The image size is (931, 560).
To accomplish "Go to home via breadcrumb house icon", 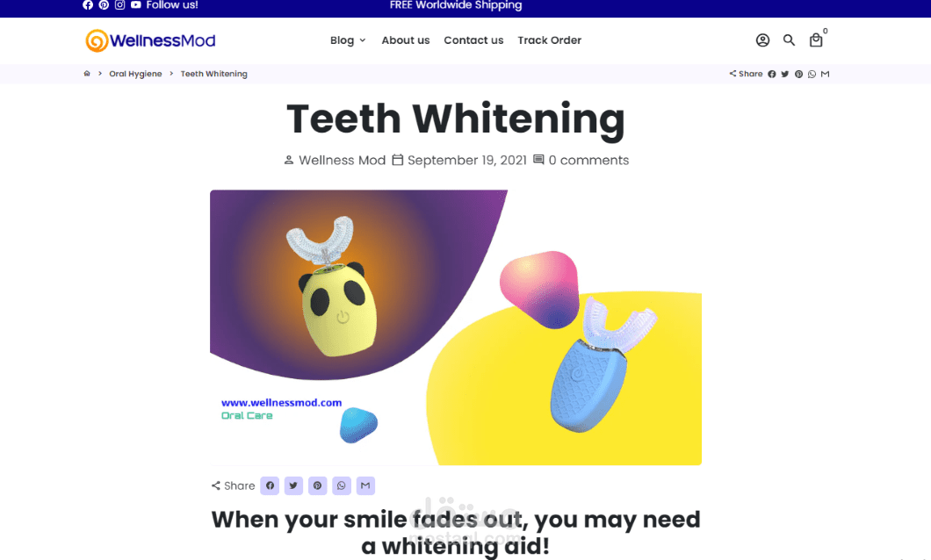I will [87, 74].
